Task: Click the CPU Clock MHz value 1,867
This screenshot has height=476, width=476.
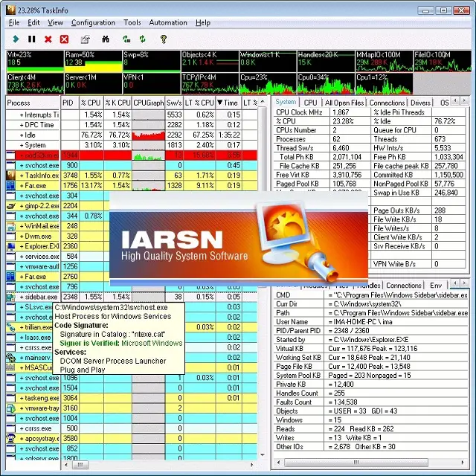Action: click(341, 112)
